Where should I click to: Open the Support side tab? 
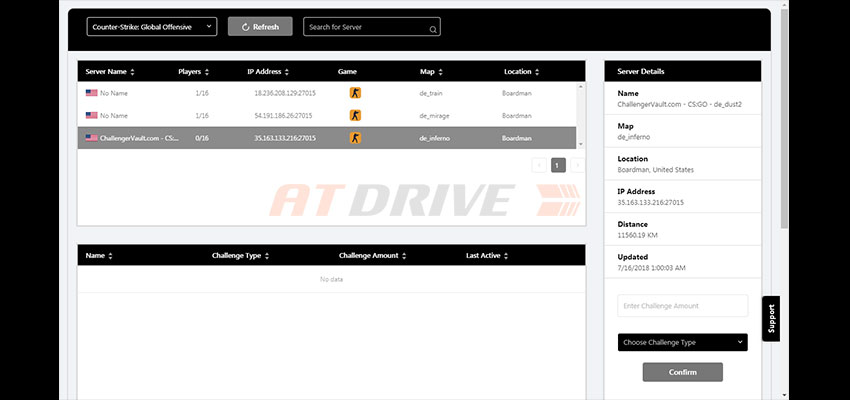coord(771,319)
